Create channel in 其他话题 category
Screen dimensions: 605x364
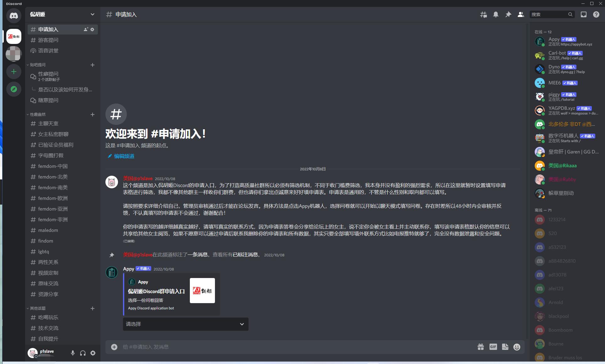coord(93,308)
